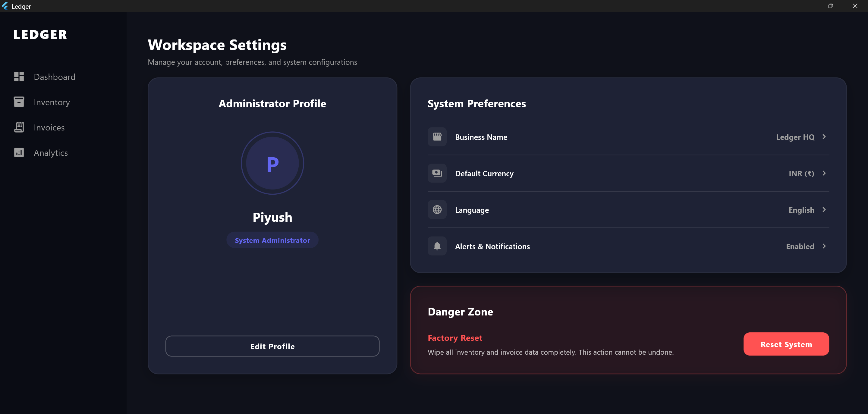Click the Workspace Settings page title

pos(217,45)
